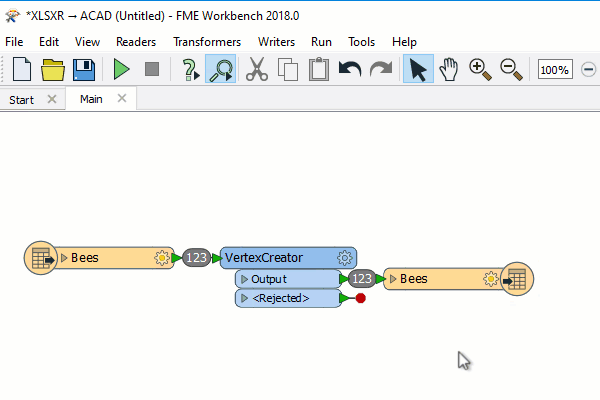
Task: Click the 100% zoom level field
Action: tap(555, 69)
